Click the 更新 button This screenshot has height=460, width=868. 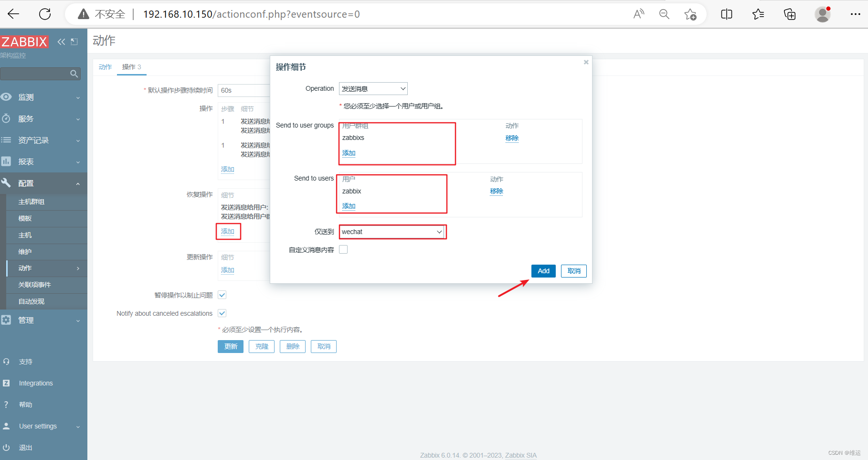[x=231, y=346]
